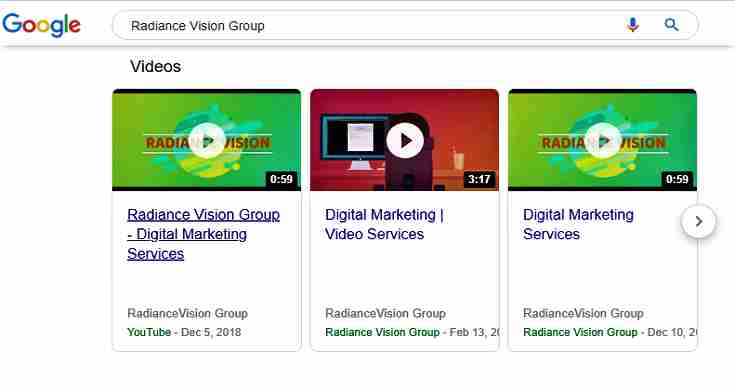Click the Google logo
Viewport: 735px width, 385px height.
tap(41, 25)
